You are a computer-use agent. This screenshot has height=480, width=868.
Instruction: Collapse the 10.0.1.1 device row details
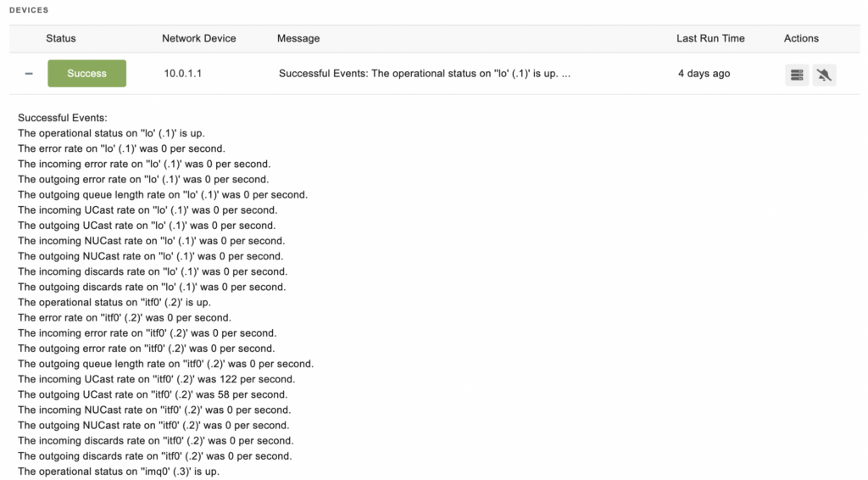tap(29, 74)
